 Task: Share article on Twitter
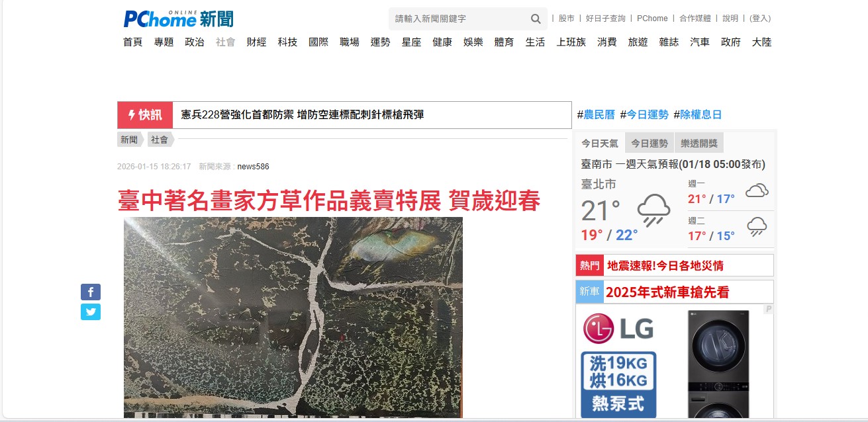(91, 312)
